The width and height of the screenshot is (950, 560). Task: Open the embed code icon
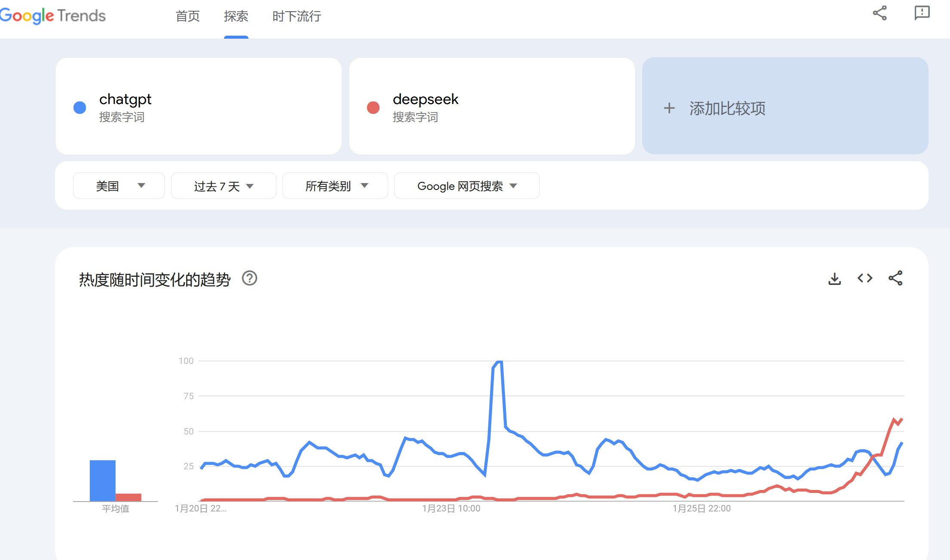coord(865,278)
